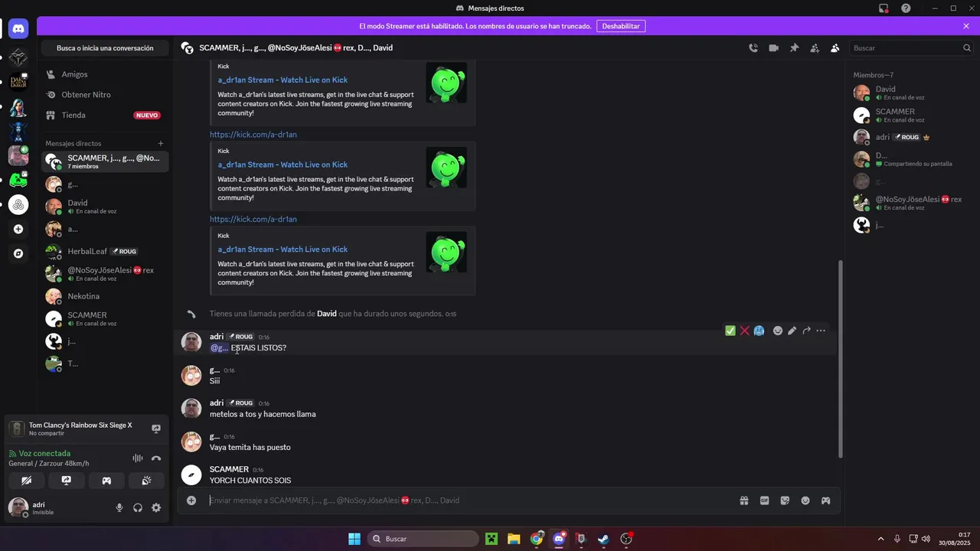
Task: React with green check mark emoji
Action: (x=730, y=331)
